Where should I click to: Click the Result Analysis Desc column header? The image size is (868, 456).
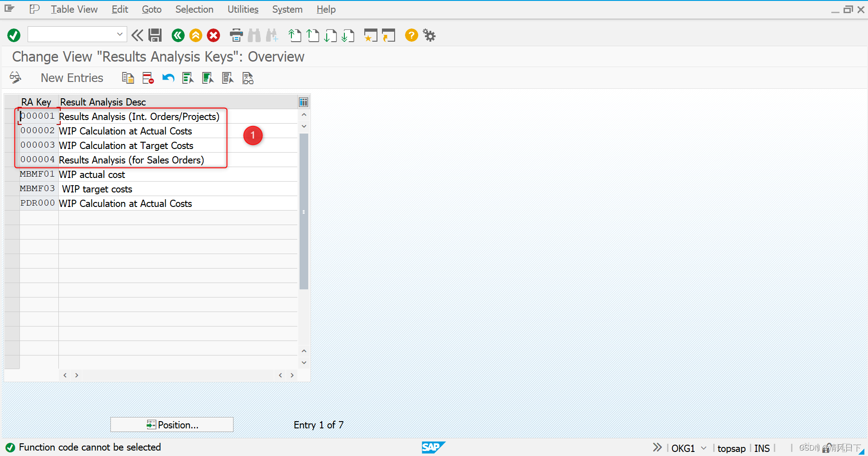pyautogui.click(x=178, y=102)
